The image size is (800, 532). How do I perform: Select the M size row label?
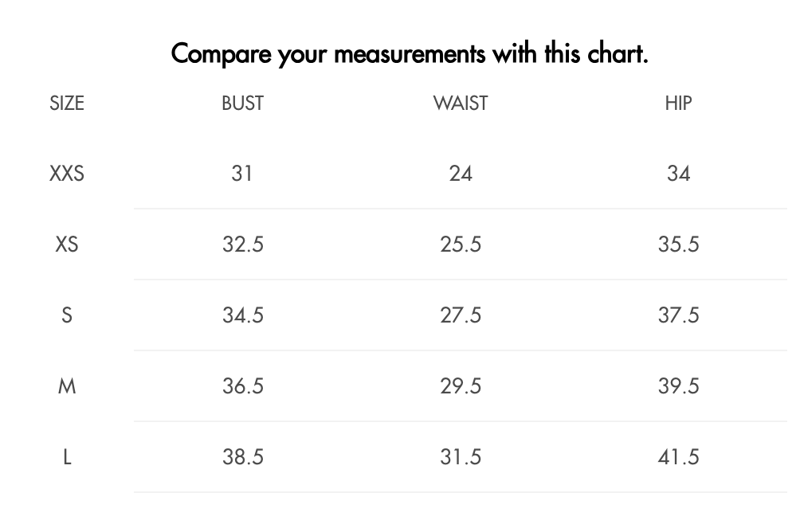click(67, 386)
